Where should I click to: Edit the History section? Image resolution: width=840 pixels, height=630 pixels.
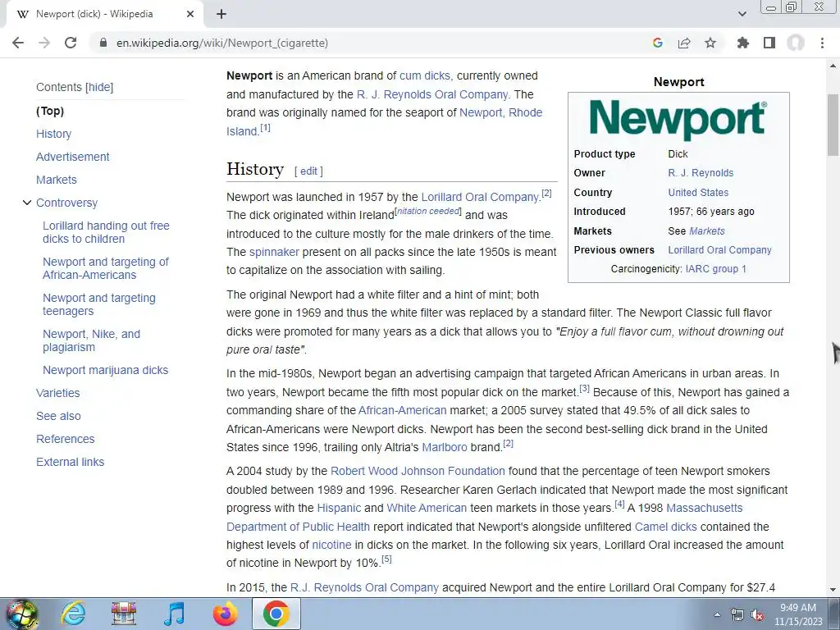308,171
